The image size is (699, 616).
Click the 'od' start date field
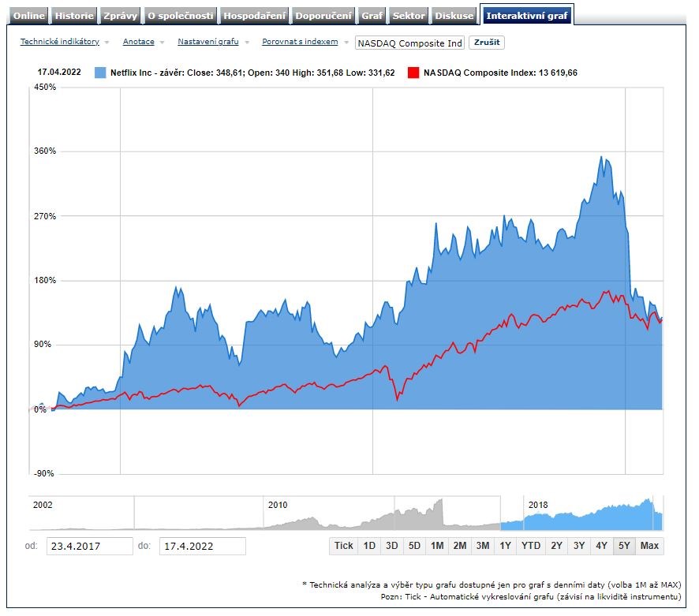pos(88,546)
